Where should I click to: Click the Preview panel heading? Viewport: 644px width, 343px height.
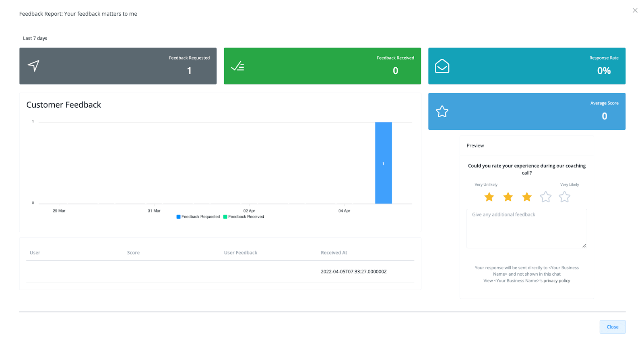tap(475, 146)
